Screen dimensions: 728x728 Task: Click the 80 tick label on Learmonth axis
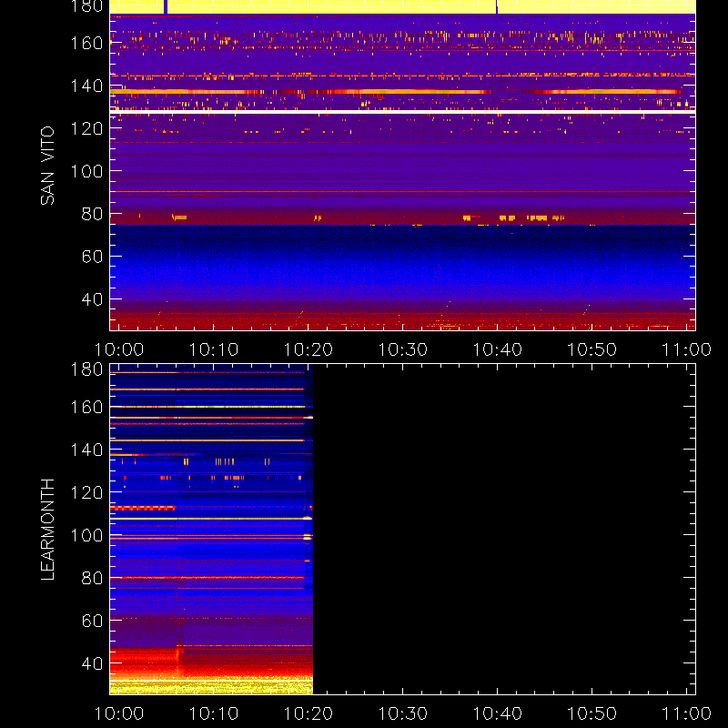pyautogui.click(x=92, y=578)
